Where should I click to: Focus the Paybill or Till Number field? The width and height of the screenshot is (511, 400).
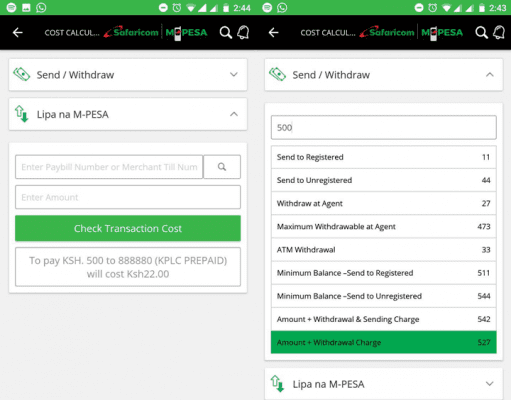pyautogui.click(x=109, y=167)
